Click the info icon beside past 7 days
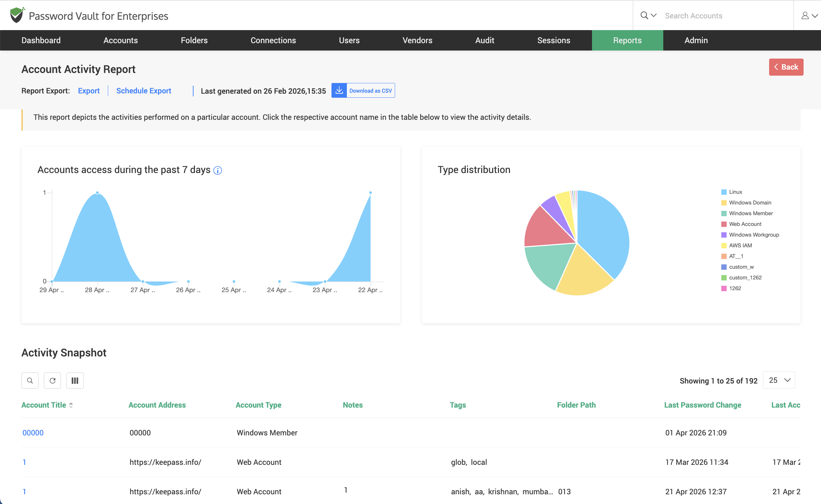This screenshot has width=821, height=504. pos(218,170)
